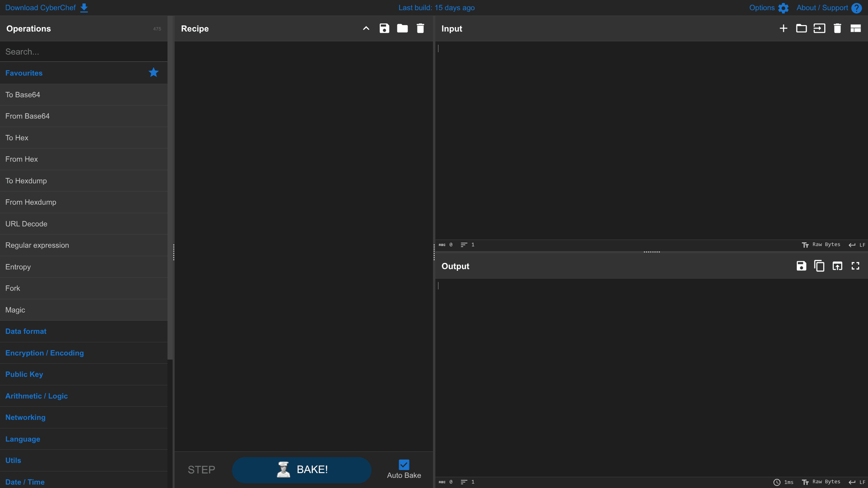Select the URL Decode operation
Viewport: 868px width, 488px height.
pos(84,224)
